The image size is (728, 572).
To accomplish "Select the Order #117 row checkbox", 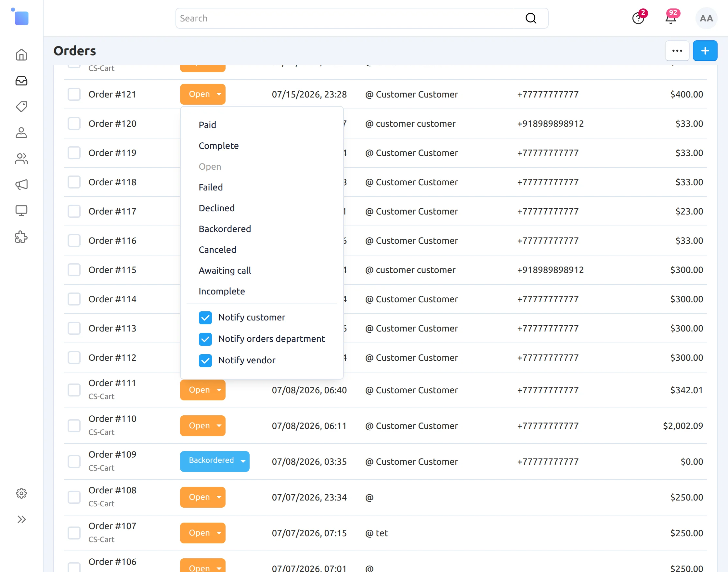I will (x=74, y=211).
